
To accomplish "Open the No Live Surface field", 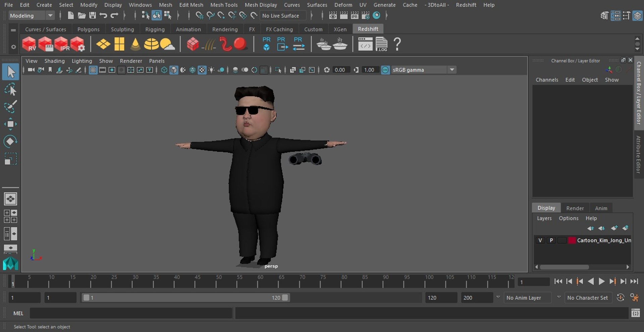I will coord(283,15).
